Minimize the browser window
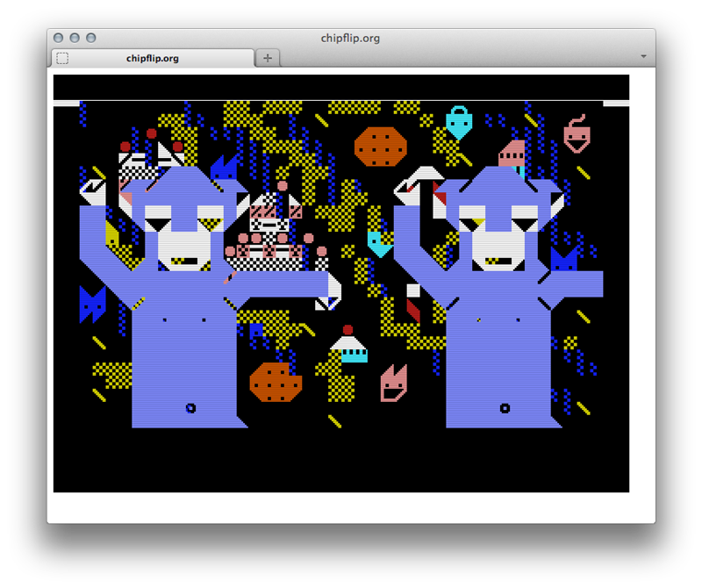702x588 pixels. [x=75, y=38]
